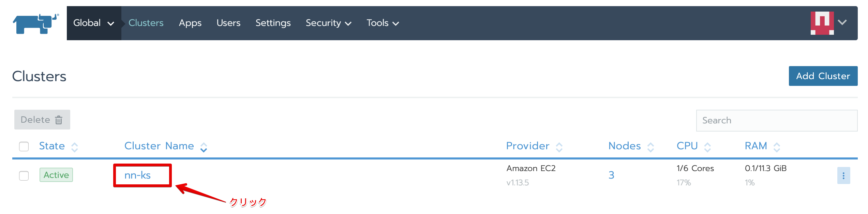The width and height of the screenshot is (868, 214).
Task: Open the Settings tab
Action: point(273,23)
